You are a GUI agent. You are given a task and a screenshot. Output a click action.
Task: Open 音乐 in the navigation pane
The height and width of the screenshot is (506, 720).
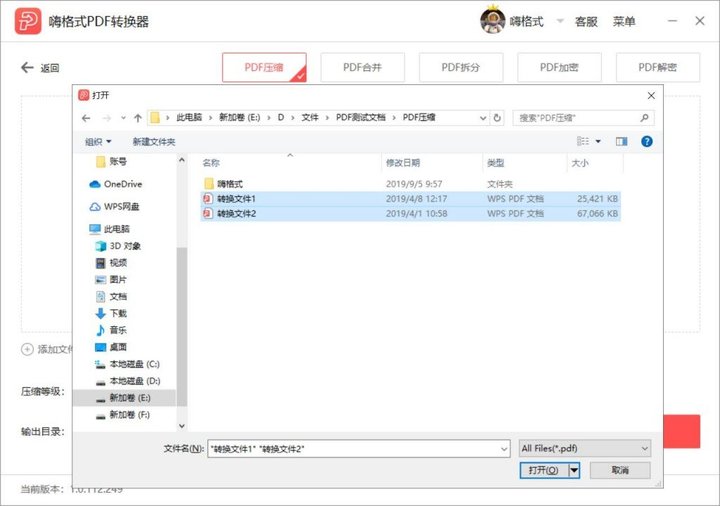point(112,330)
